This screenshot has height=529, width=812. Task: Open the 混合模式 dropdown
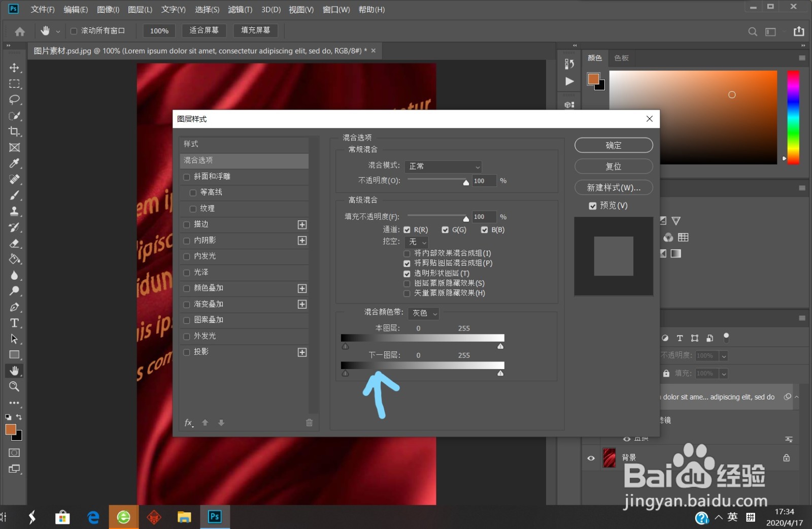(x=443, y=166)
